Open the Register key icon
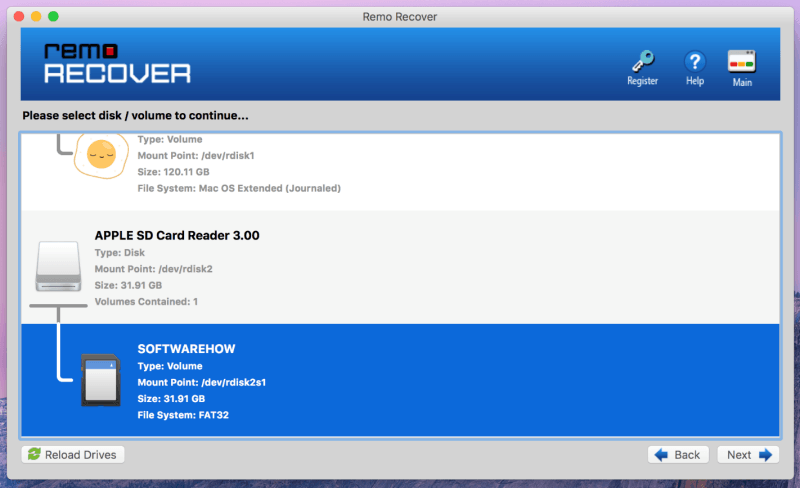This screenshot has width=800, height=488. (x=643, y=61)
